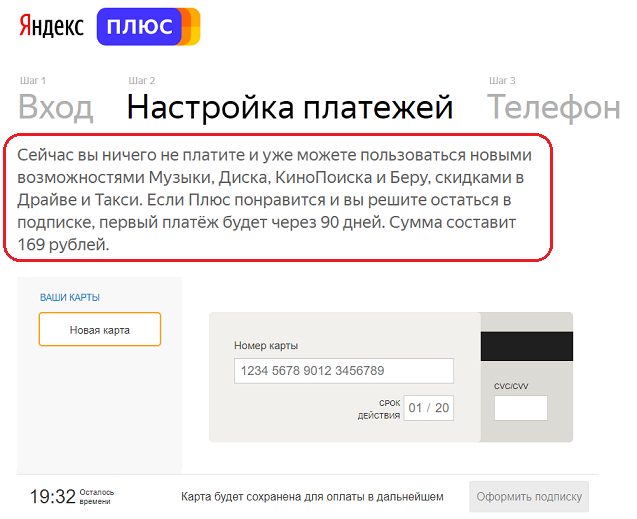This screenshot has width=637, height=519.
Task: Click the срок действия label
Action: tap(379, 409)
